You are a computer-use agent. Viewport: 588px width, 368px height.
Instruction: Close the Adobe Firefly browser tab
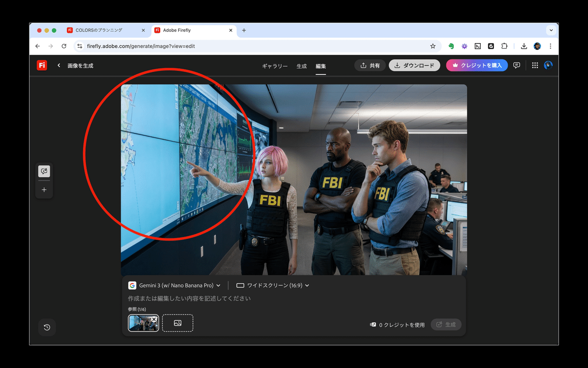click(231, 30)
